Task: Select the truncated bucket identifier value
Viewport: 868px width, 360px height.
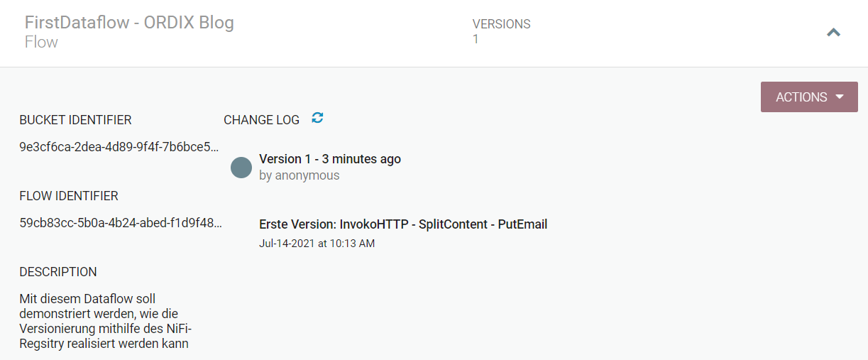Action: (x=119, y=147)
